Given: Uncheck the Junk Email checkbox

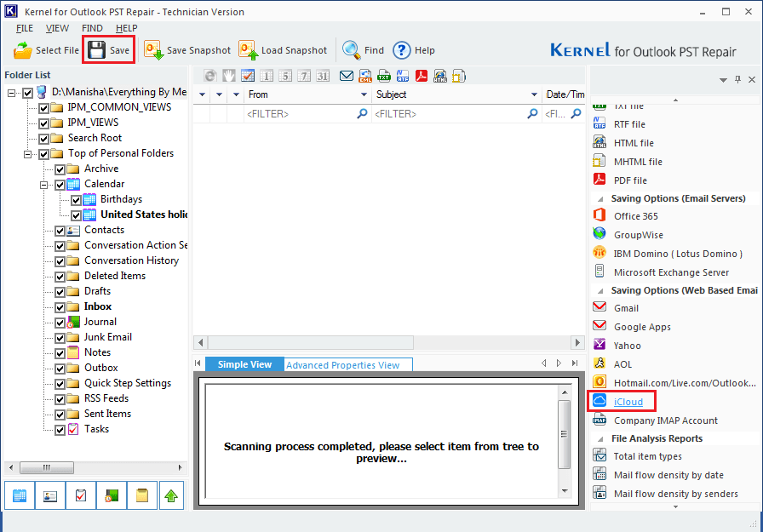Looking at the screenshot, I should coord(60,338).
